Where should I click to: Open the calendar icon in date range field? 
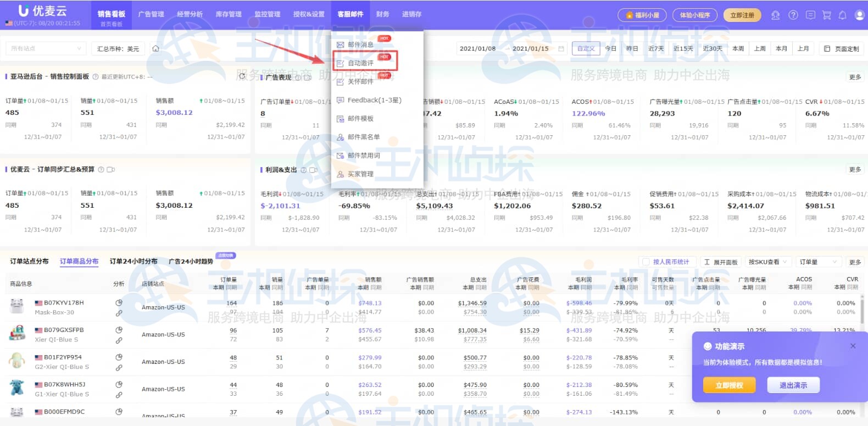coord(561,49)
